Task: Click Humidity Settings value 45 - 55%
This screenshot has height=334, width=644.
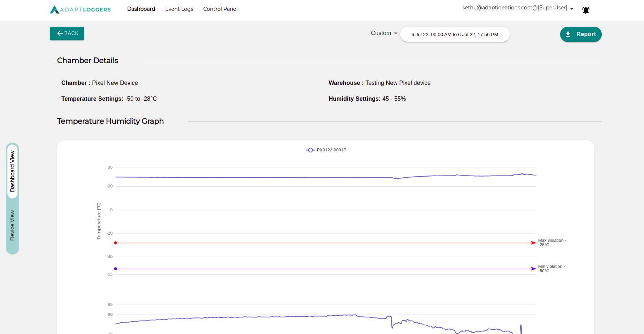Action: (394, 99)
